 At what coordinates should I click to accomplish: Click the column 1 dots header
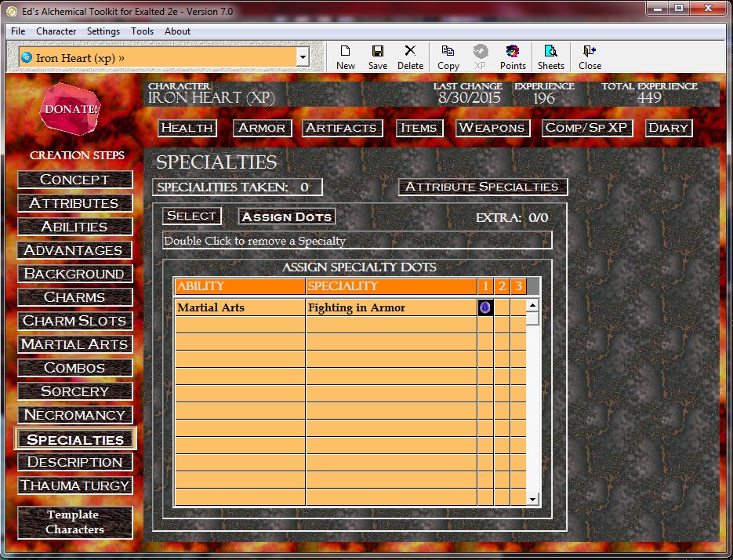pyautogui.click(x=486, y=286)
